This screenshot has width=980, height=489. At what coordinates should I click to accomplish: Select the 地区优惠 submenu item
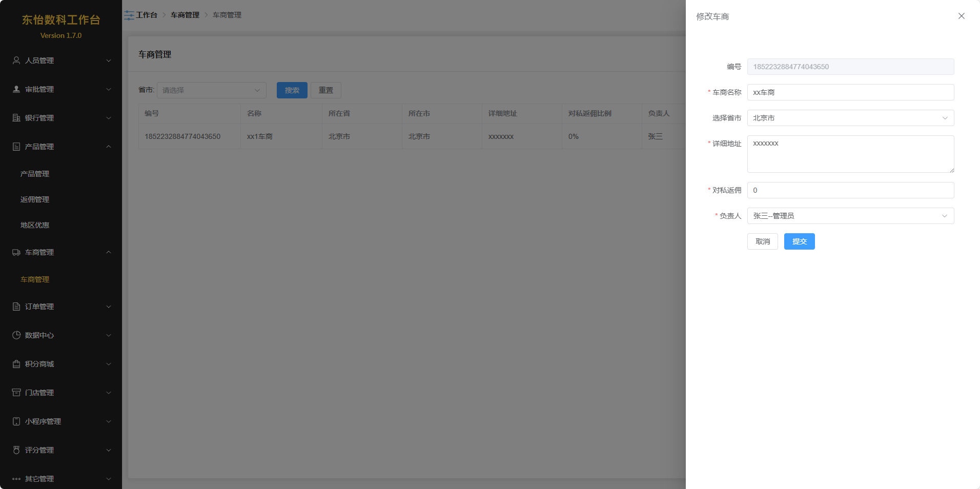[x=35, y=225]
